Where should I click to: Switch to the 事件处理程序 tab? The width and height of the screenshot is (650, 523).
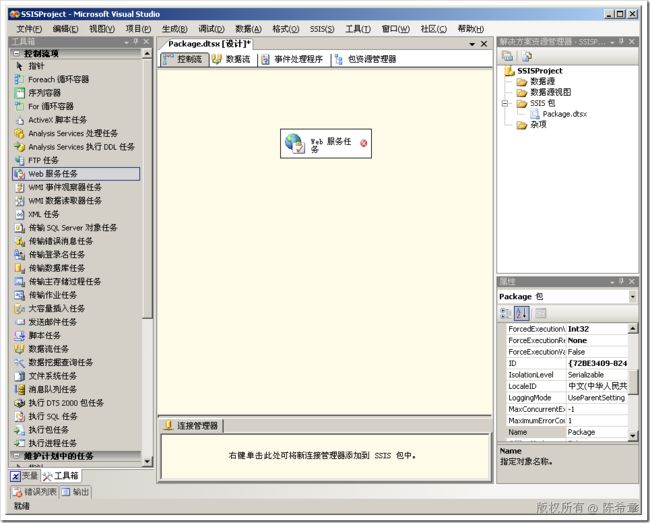click(x=292, y=59)
